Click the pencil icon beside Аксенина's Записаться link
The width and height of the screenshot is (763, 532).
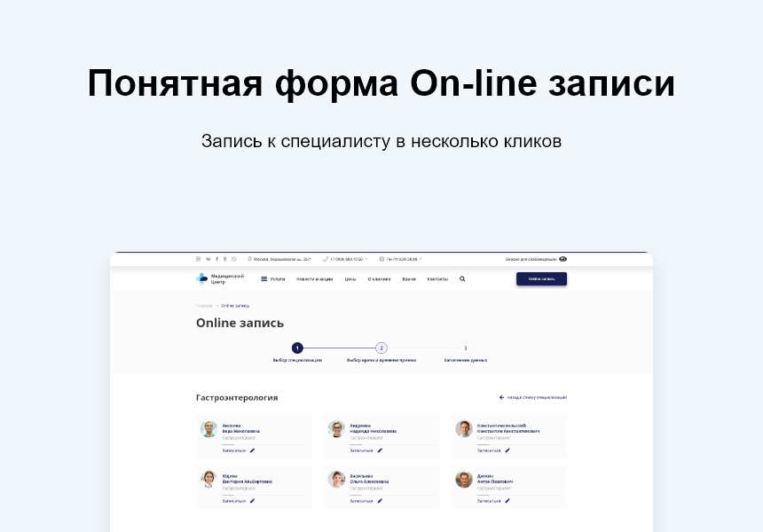(253, 451)
